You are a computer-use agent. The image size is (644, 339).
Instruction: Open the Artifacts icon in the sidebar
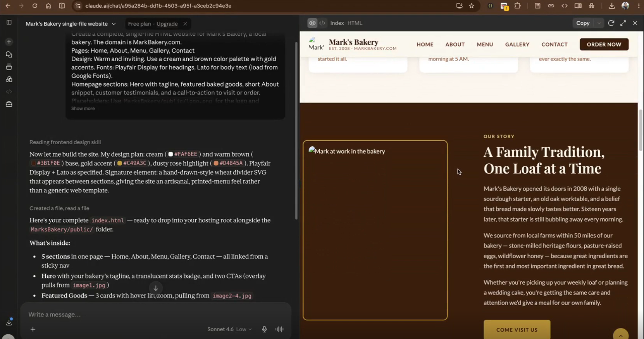click(x=9, y=79)
